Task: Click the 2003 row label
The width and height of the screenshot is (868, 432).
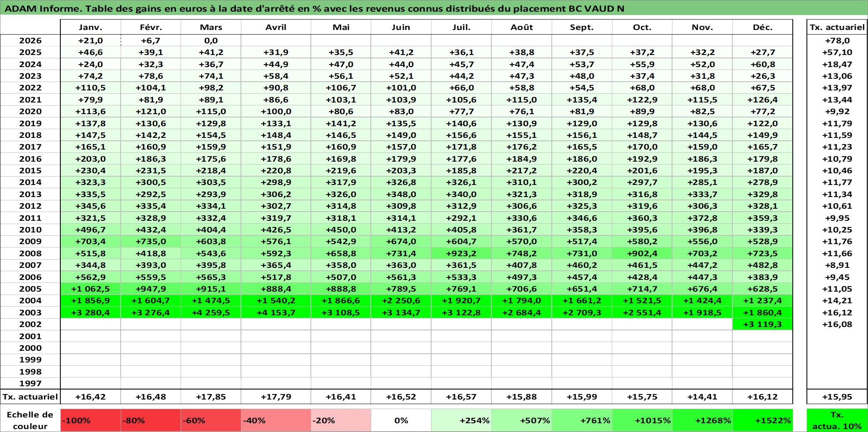Action: [30, 312]
